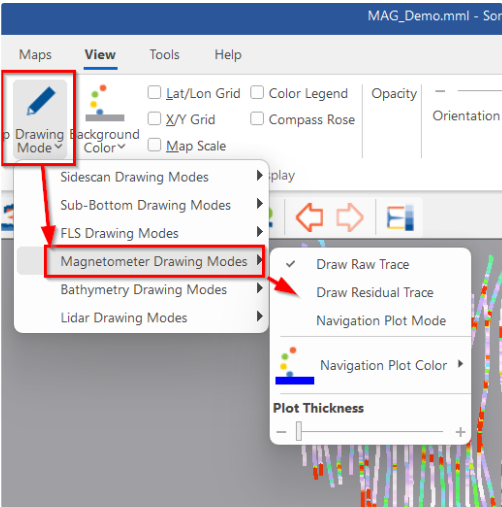Click the Plot Thickness slider handle
502x507 pixels.
click(299, 431)
